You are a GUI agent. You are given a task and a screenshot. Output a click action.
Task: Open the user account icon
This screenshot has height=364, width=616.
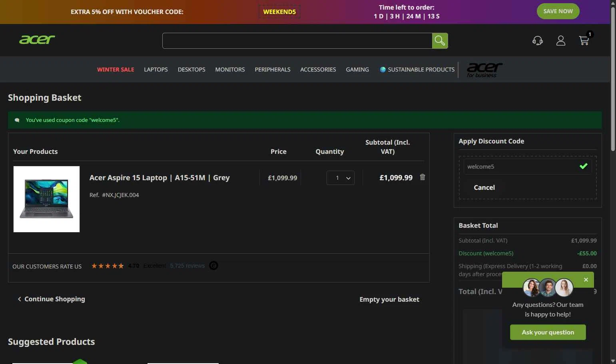pyautogui.click(x=561, y=41)
